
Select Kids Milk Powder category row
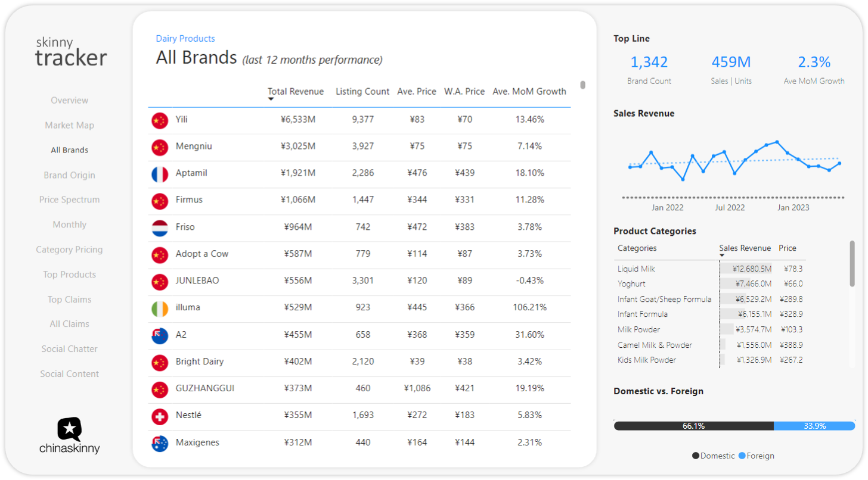709,360
